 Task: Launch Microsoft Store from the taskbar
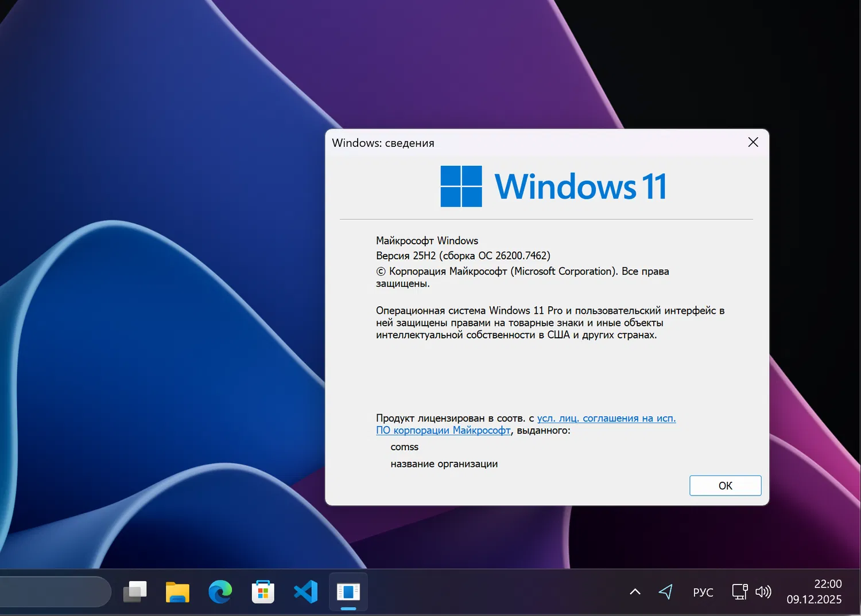click(x=263, y=591)
